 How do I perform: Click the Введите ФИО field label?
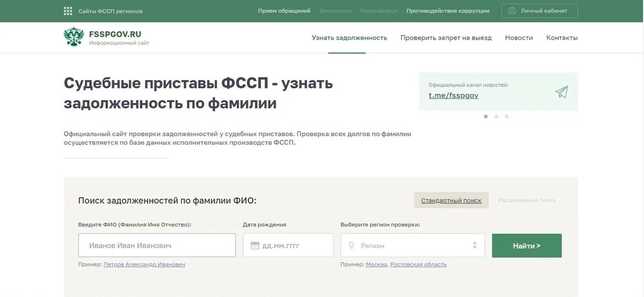point(135,225)
